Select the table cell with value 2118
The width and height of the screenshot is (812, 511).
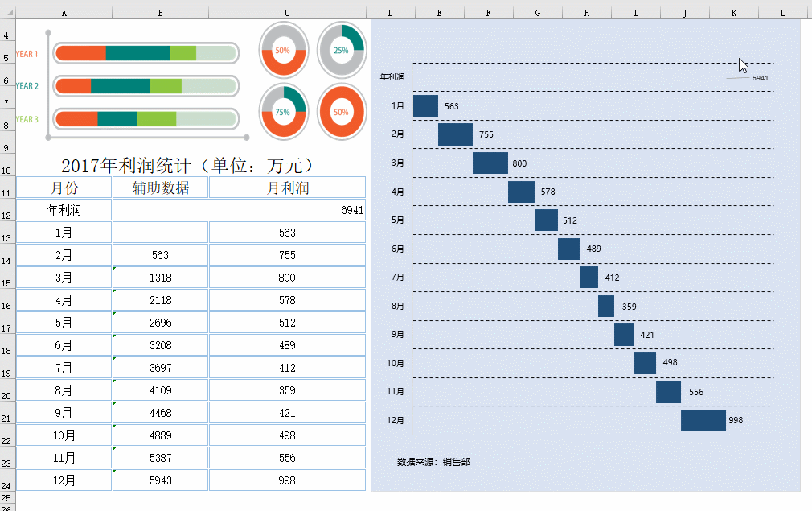160,301
